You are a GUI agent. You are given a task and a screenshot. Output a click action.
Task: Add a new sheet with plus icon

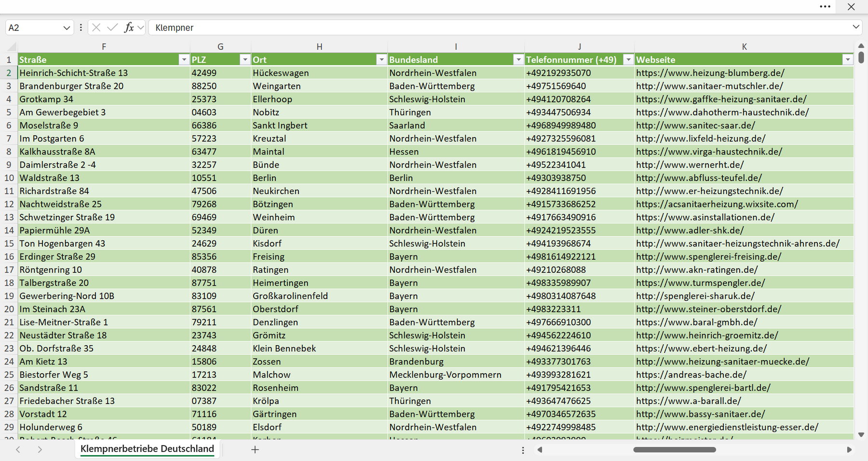pos(255,449)
